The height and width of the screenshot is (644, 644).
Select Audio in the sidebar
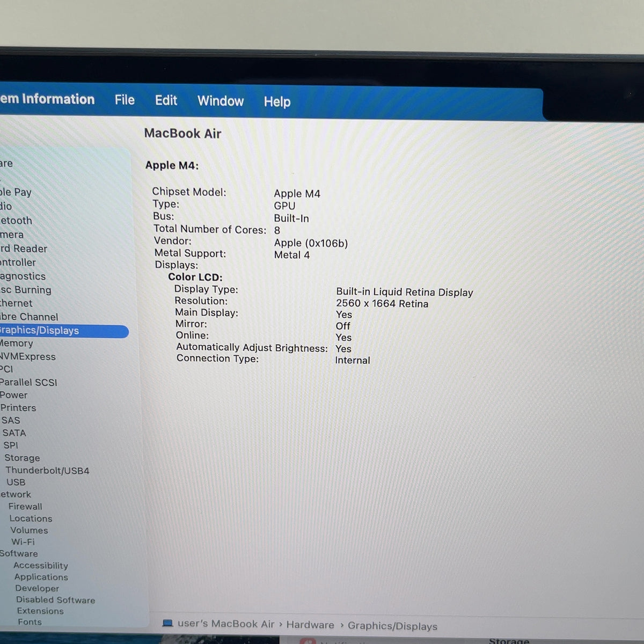(6, 206)
